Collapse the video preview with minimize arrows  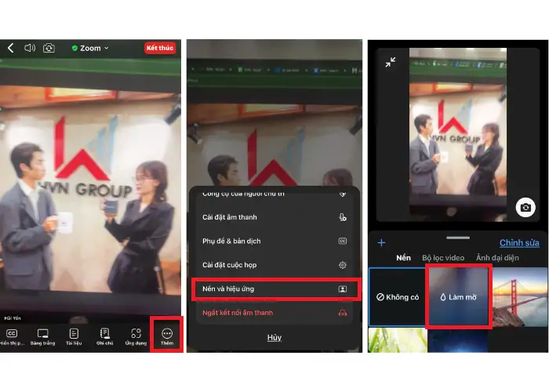tap(390, 63)
